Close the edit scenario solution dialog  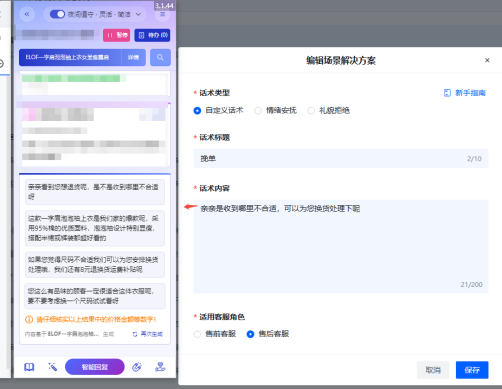tap(487, 60)
